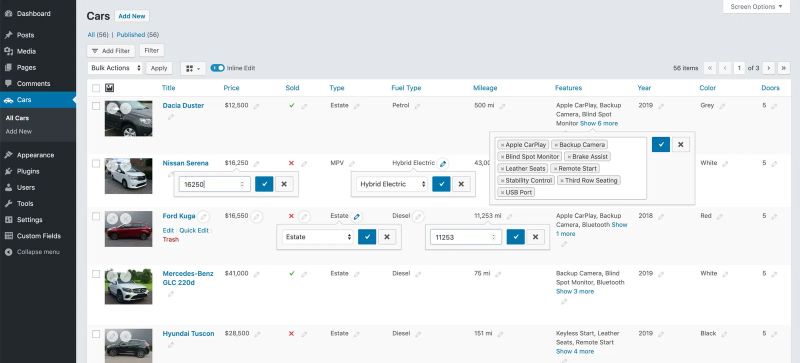Click the edit pencil next to Nissan Serena's Hybrid Electric
800x363 pixels.
pyautogui.click(x=443, y=164)
